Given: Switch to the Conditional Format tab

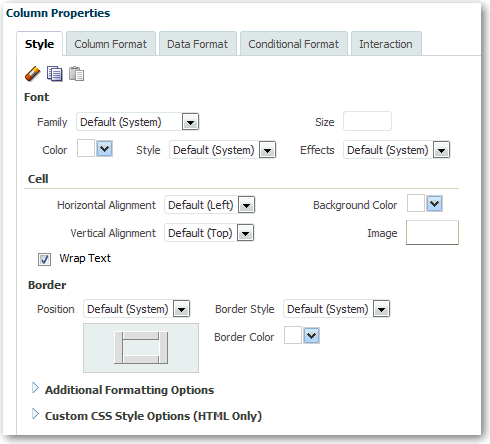Looking at the screenshot, I should point(294,44).
